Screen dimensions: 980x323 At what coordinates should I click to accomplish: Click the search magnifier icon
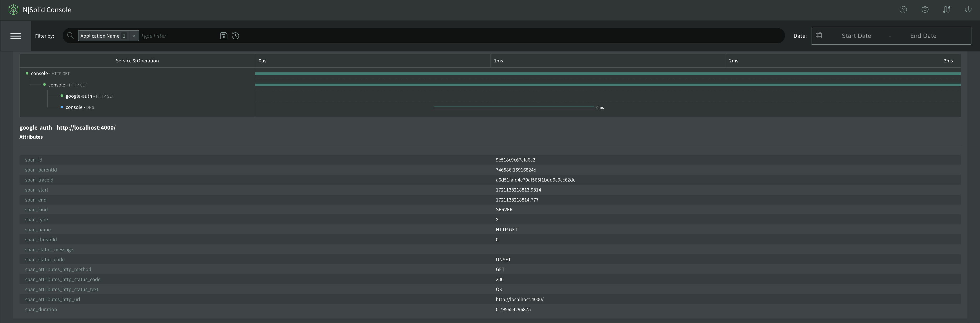click(70, 36)
